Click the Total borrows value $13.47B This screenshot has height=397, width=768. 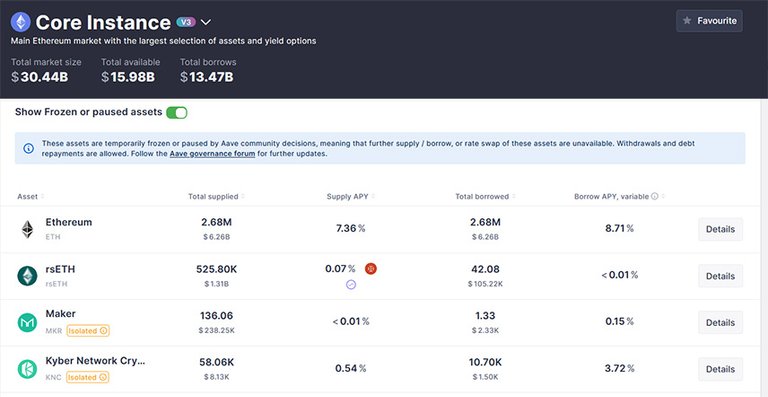coord(207,77)
